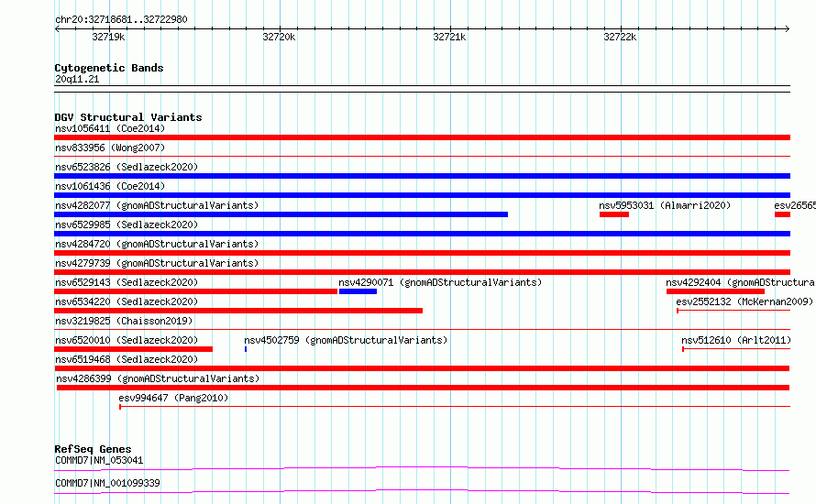The image size is (816, 504).
Task: Open nsv4282077 (gnomADStructuralVariants) label
Action: pyautogui.click(x=157, y=205)
